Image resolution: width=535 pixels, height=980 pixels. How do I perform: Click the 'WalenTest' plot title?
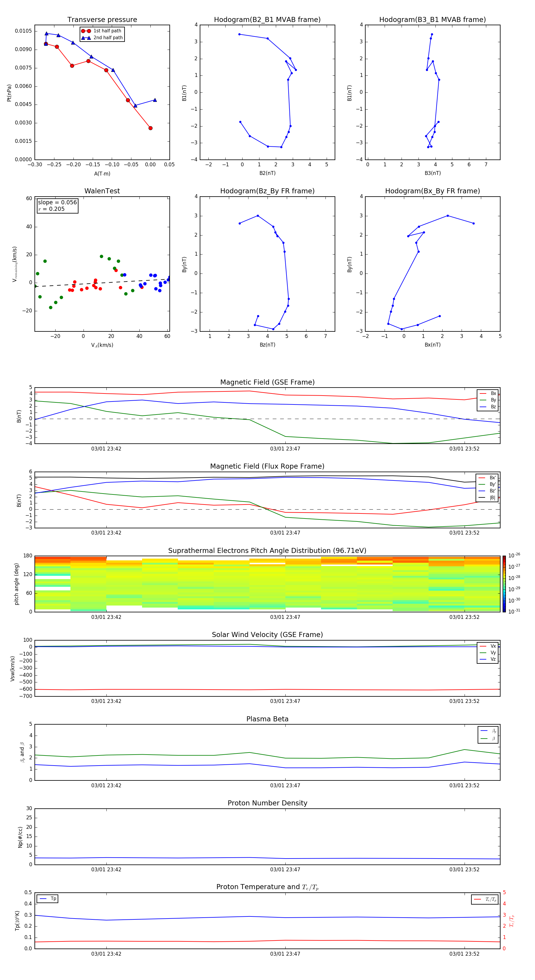(102, 191)
